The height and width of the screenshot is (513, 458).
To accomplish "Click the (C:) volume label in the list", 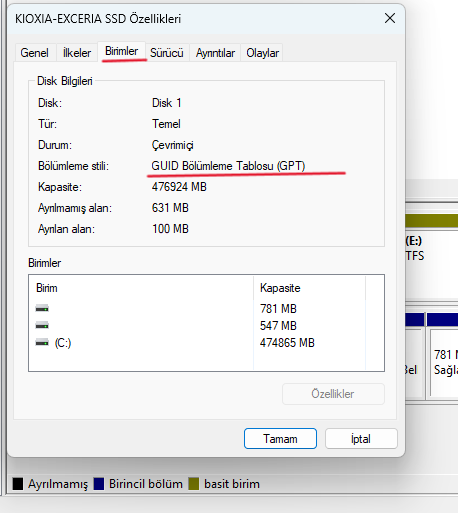I will click(63, 343).
